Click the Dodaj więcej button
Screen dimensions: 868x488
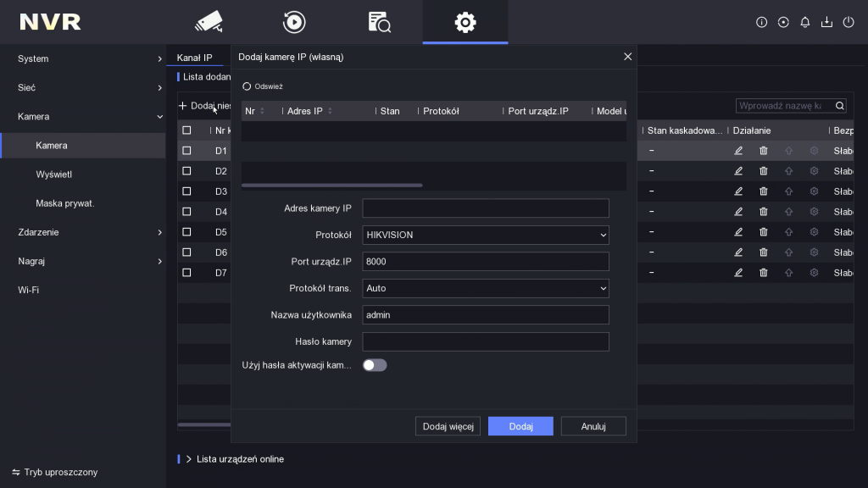pos(448,426)
